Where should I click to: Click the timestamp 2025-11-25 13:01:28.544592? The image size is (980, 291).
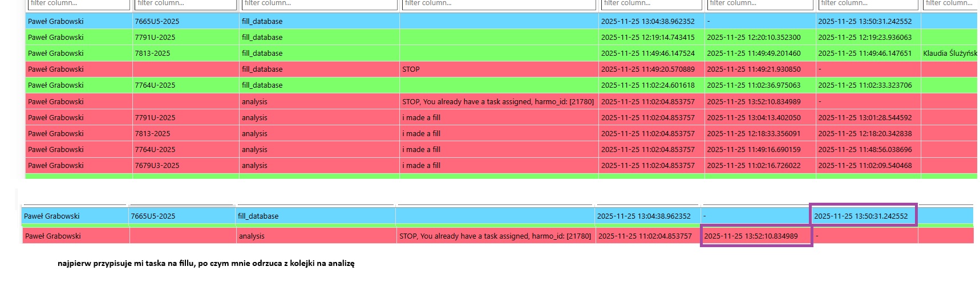click(x=865, y=117)
